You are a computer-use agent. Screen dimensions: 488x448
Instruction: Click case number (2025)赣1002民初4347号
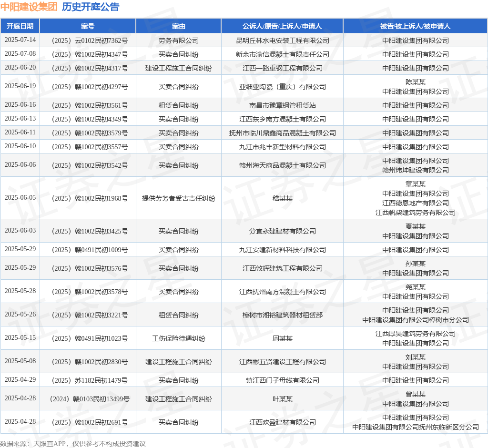(89, 54)
